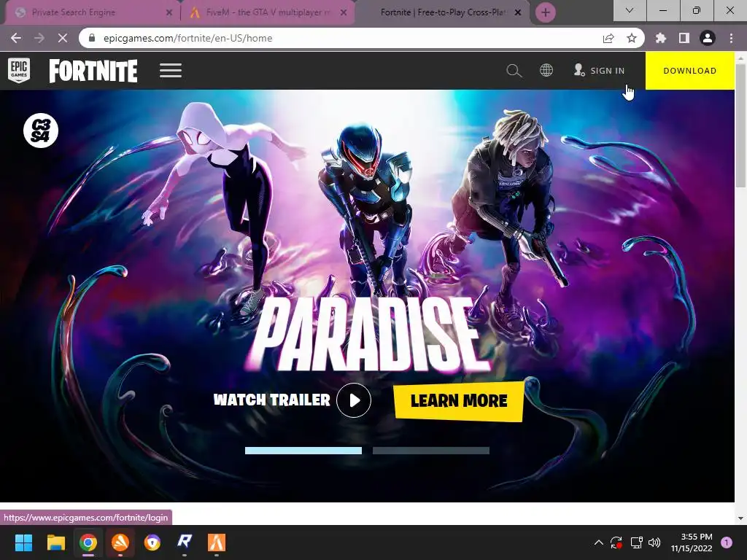Open the language globe selector
The width and height of the screenshot is (747, 560).
[x=546, y=71]
